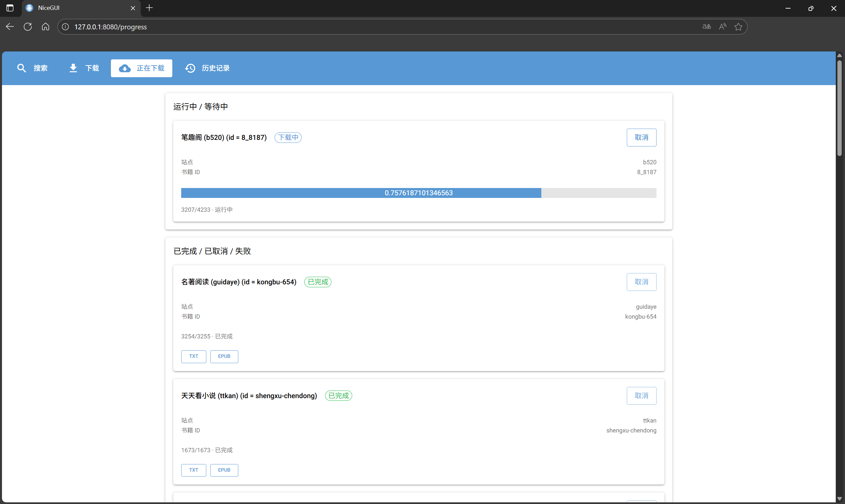The height and width of the screenshot is (504, 845).
Task: Click the site info icon next to the URL
Action: pyautogui.click(x=65, y=27)
